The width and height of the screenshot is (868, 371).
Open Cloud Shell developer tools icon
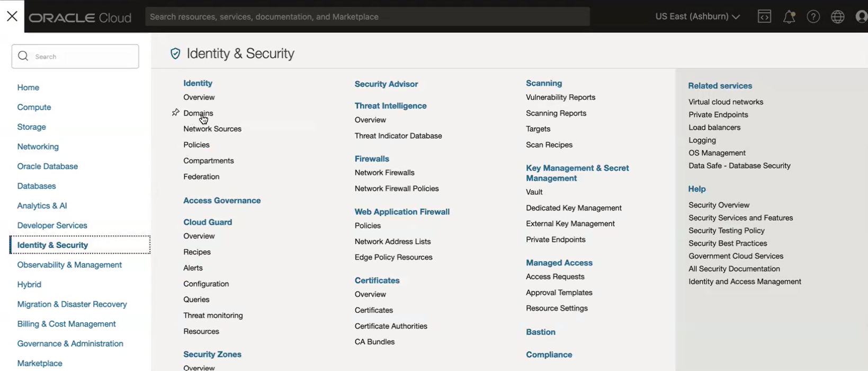tap(764, 16)
